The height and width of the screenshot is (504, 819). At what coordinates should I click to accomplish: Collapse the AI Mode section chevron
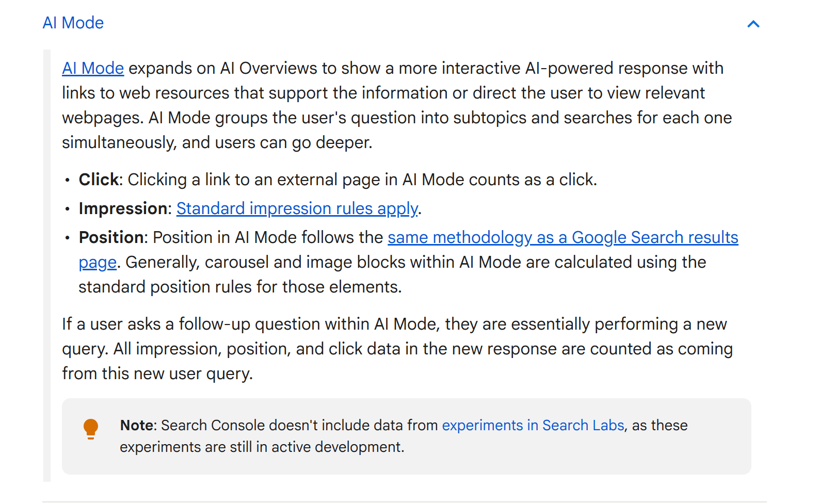click(753, 24)
